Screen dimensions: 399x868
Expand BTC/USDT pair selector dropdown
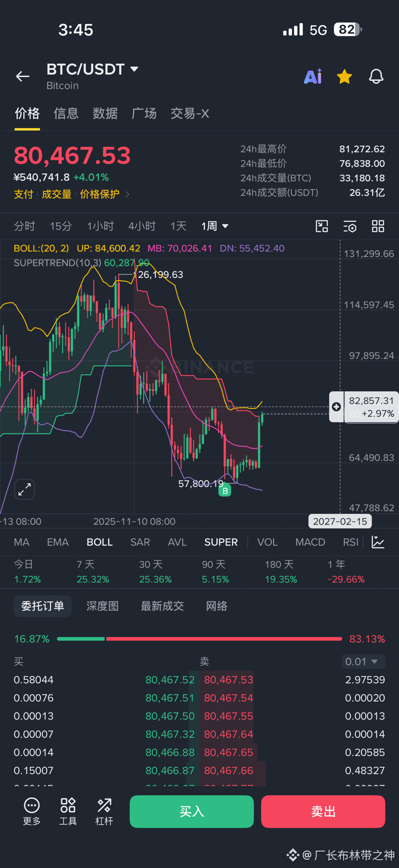tap(134, 69)
